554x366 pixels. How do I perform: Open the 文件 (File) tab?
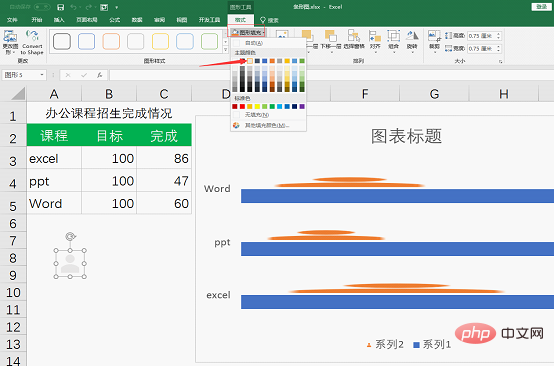[x=12, y=20]
